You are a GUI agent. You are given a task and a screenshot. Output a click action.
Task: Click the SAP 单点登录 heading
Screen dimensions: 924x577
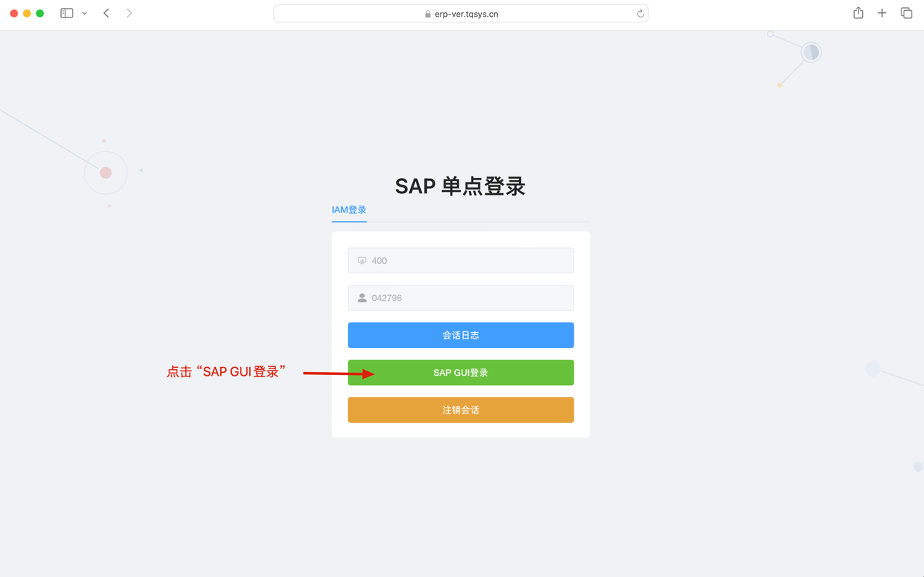460,186
